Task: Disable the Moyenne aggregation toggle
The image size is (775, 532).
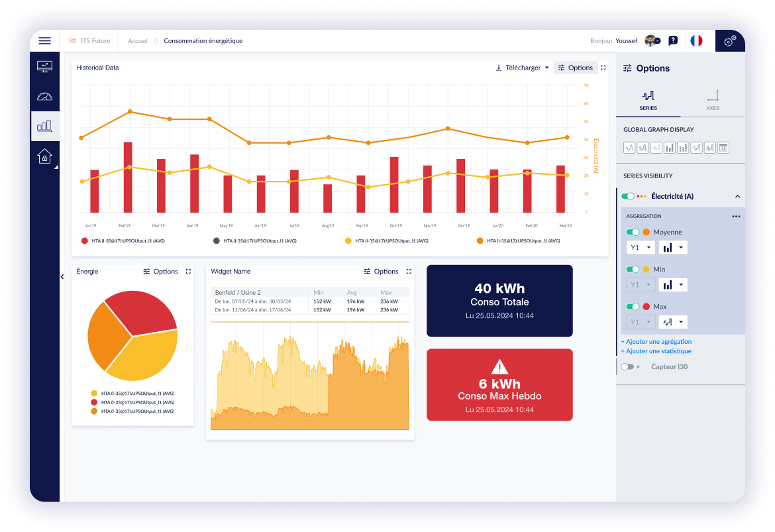Action: [633, 233]
